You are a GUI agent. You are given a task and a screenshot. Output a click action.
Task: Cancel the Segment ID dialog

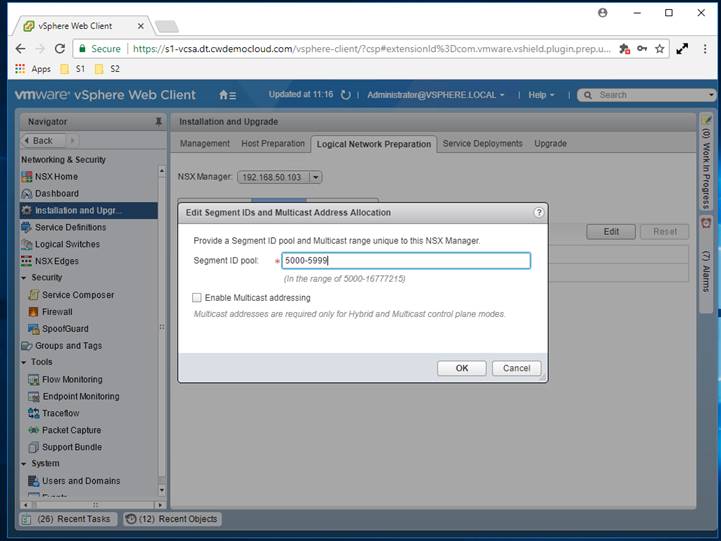(516, 368)
